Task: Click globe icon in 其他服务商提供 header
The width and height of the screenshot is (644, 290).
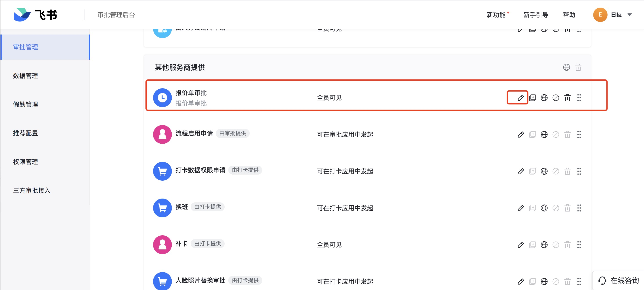Action: (x=566, y=67)
